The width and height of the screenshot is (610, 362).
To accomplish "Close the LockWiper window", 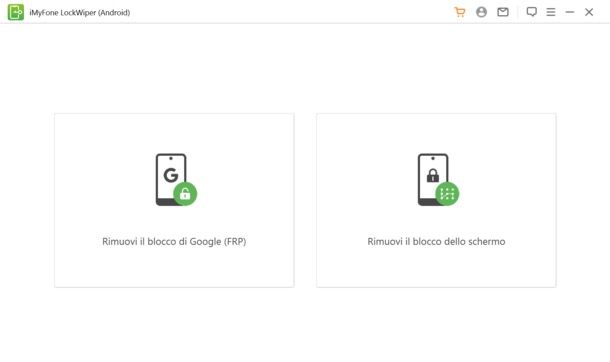I will click(x=589, y=12).
